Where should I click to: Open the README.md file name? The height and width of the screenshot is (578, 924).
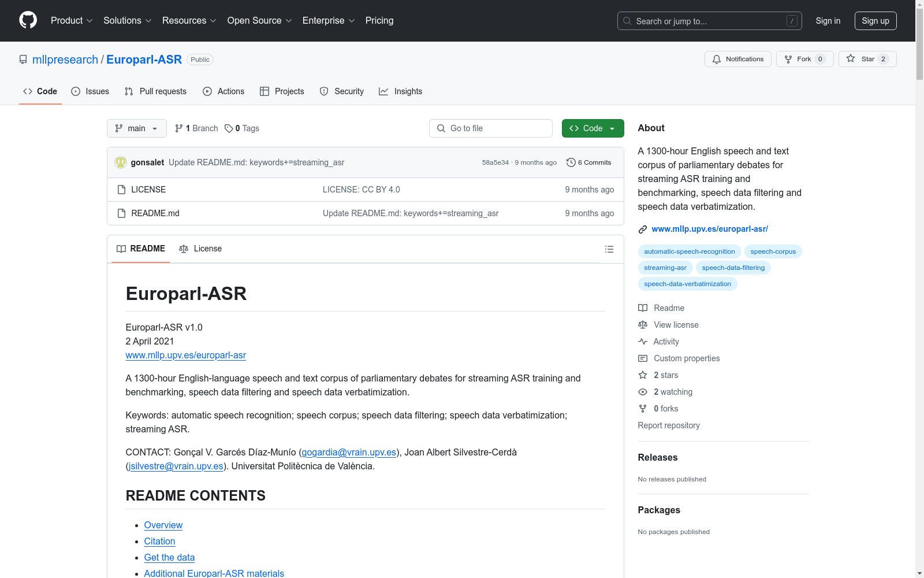coord(155,213)
